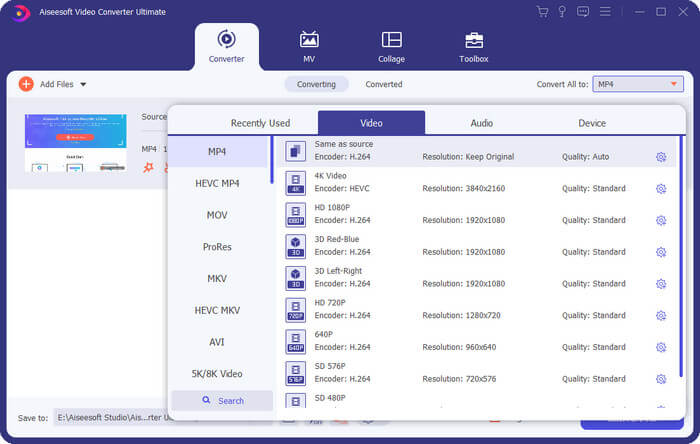
Task: Open settings gear for HD 720P
Action: tap(661, 315)
